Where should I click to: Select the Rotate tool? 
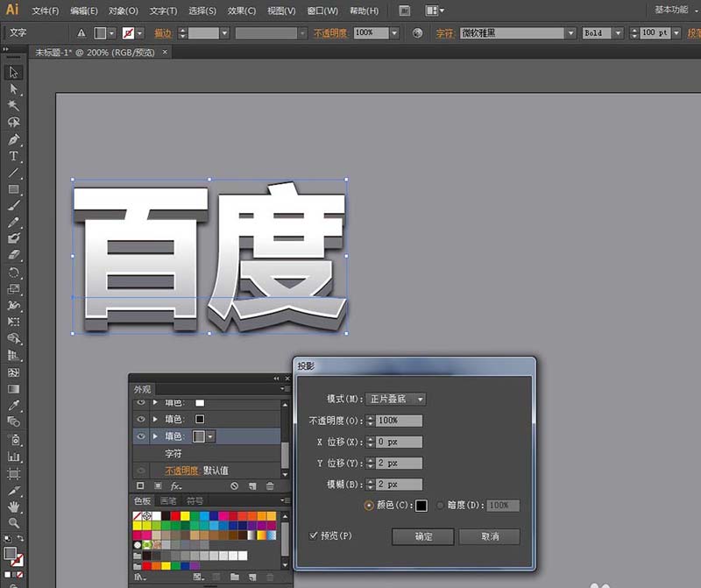pyautogui.click(x=13, y=272)
